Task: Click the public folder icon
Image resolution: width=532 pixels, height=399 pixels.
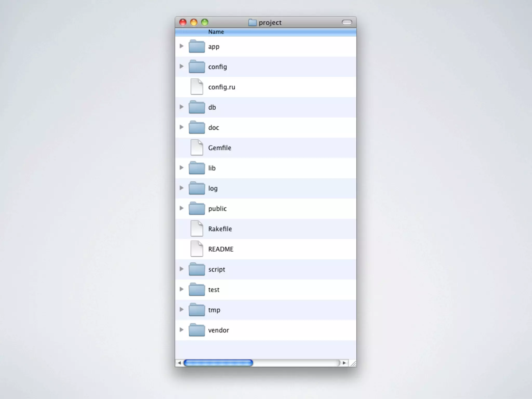Action: 197,209
